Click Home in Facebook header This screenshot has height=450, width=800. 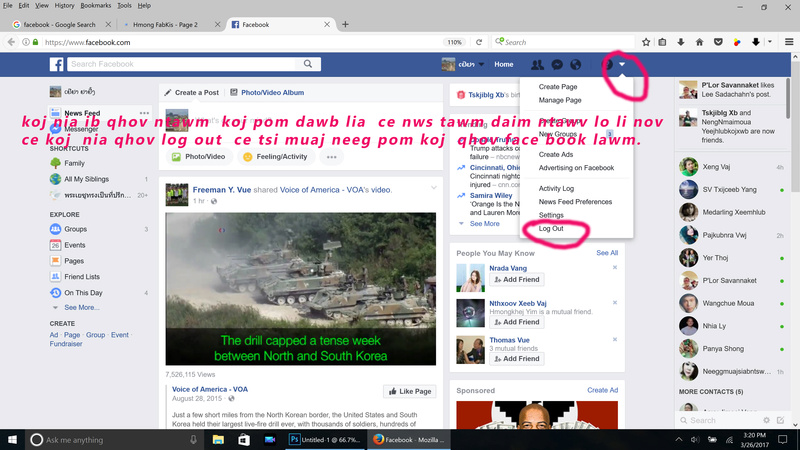coord(504,64)
